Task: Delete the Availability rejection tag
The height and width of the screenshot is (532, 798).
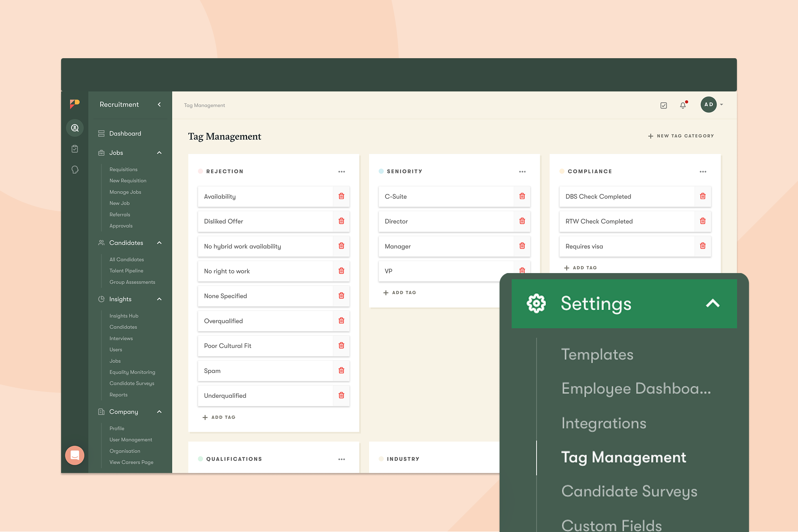Action: (341, 196)
